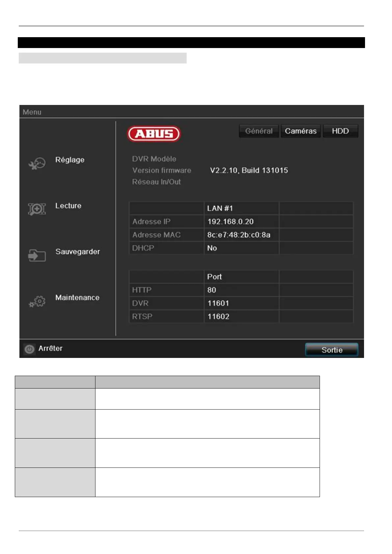Open the Réglage settings icon

37,164
